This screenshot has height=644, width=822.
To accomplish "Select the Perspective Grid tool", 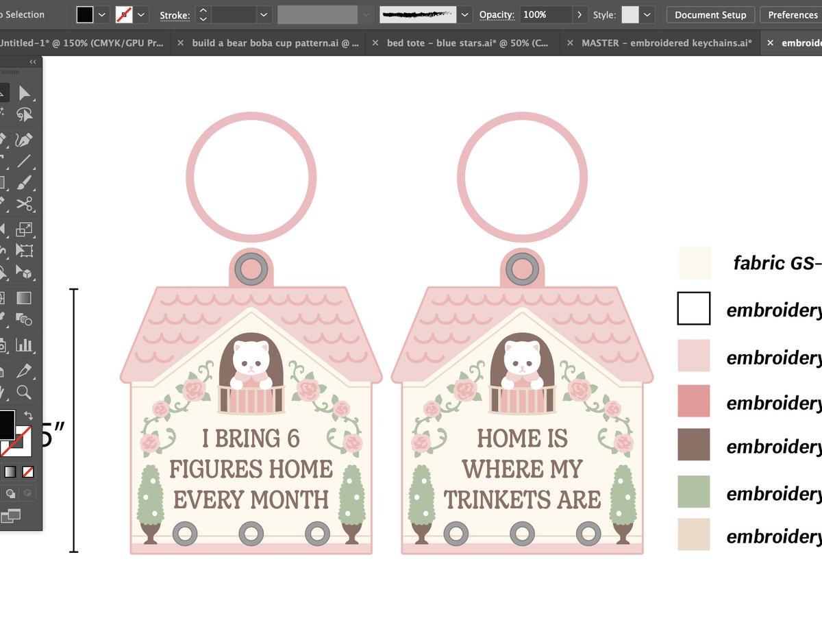I will click(25, 273).
